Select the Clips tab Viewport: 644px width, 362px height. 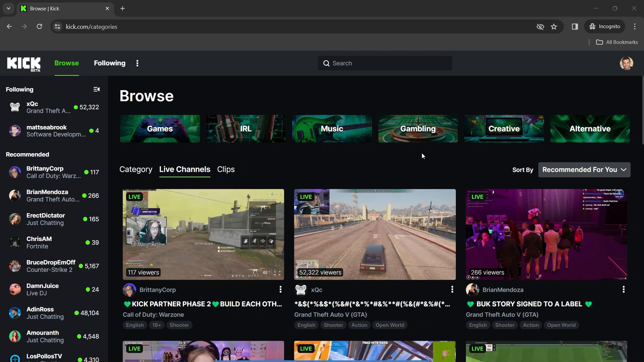pos(226,169)
